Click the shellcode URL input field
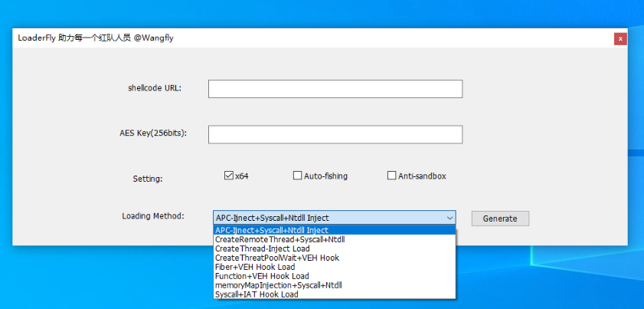644x309 pixels. (335, 89)
